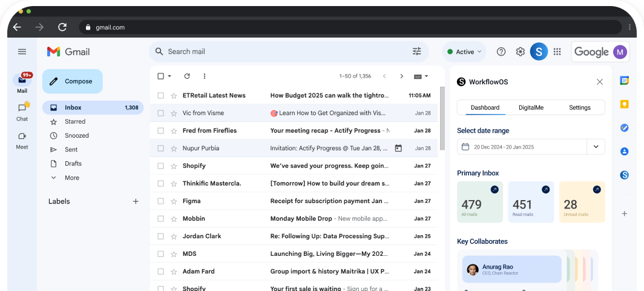Open Chat in the left rail
Image resolution: width=644 pixels, height=291 pixels.
22,111
